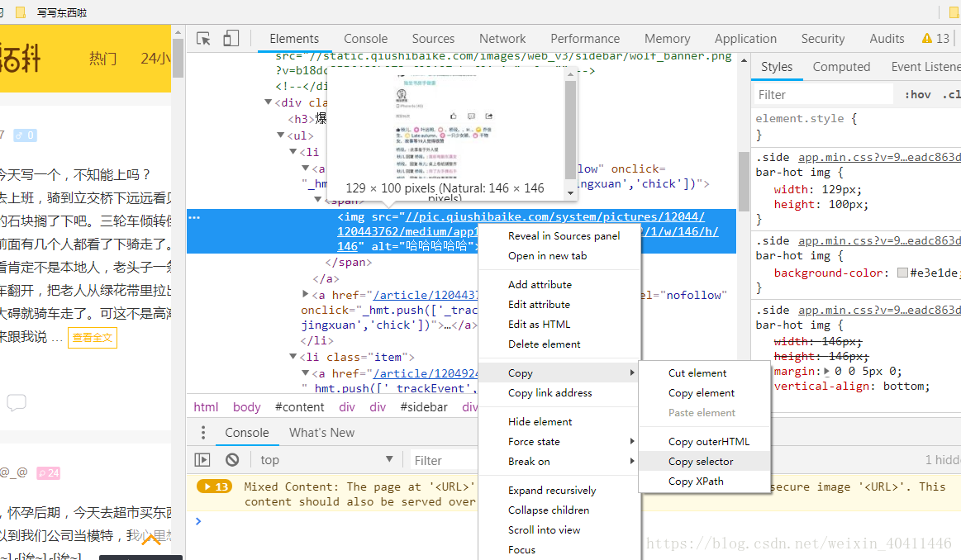Focus the Styles Filter input field
Image resolution: width=961 pixels, height=560 pixels.
825,94
